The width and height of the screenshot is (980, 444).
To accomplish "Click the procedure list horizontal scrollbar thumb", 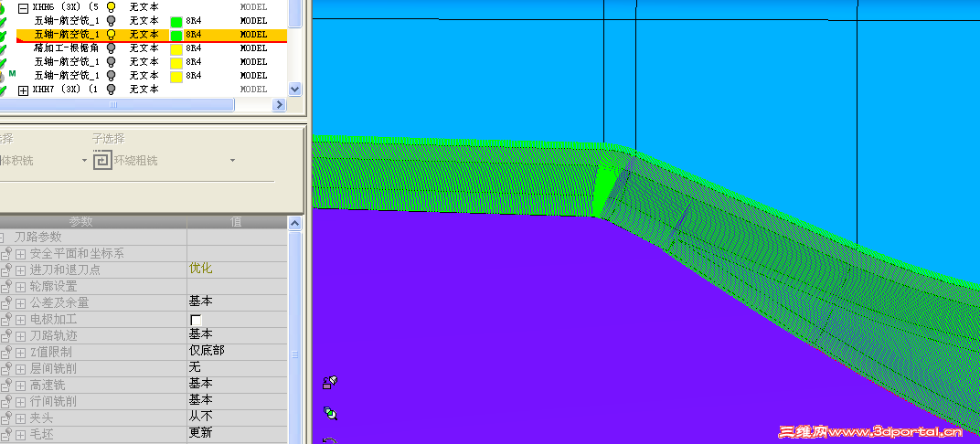I will coord(115,105).
